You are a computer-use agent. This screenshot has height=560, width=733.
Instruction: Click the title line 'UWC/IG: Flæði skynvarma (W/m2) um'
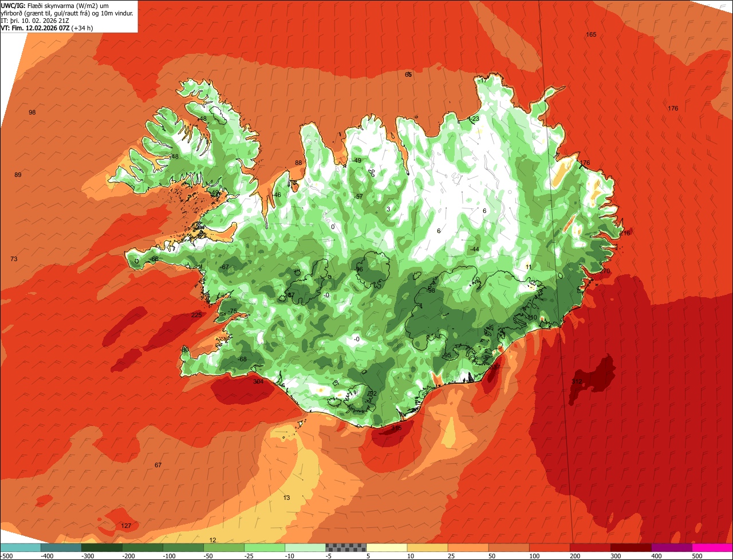pos(55,5)
